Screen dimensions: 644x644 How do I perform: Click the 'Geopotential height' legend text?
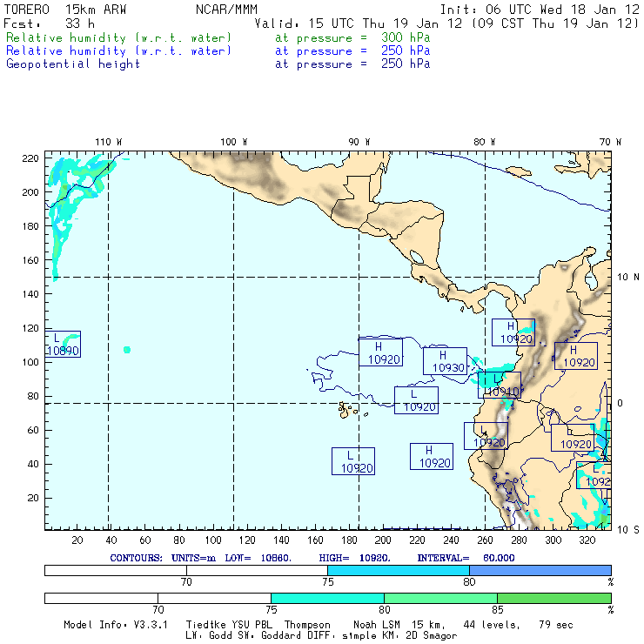tap(73, 64)
